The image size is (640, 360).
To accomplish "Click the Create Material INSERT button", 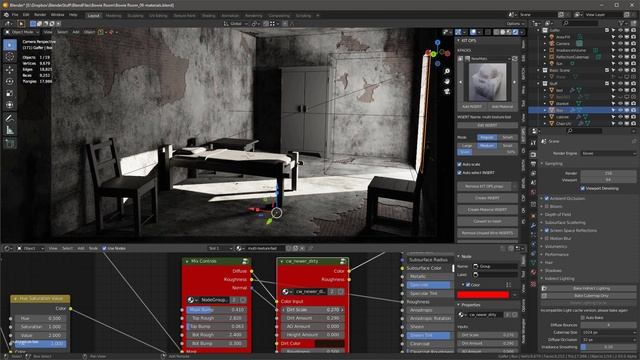I will tap(487, 210).
